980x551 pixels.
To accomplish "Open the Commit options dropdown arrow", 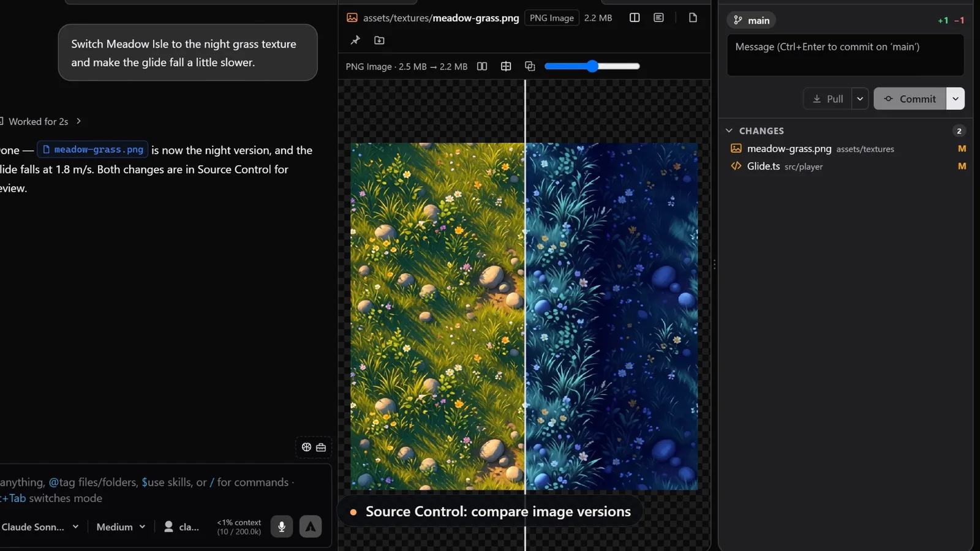I will click(x=956, y=99).
